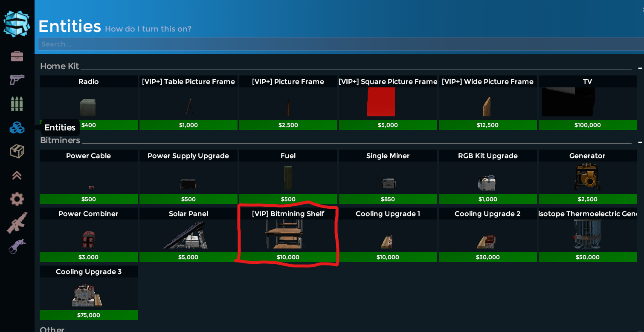
Task: Select the Entities blue cubes sidebar icon
Action: (17, 127)
